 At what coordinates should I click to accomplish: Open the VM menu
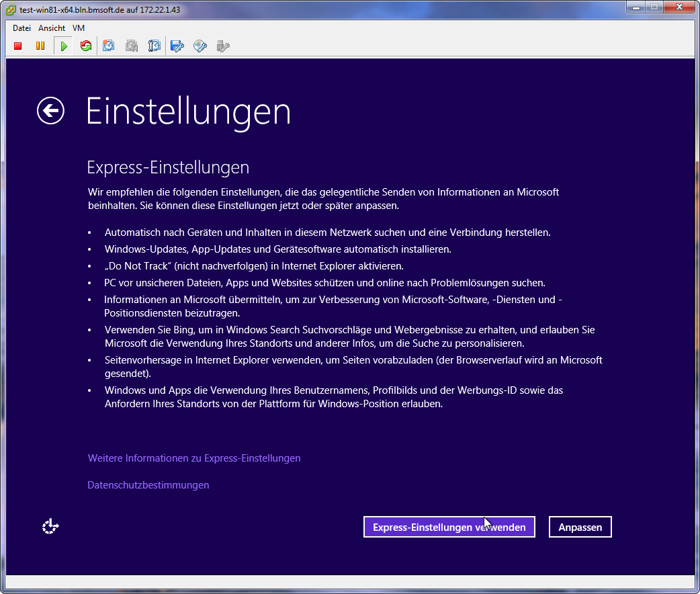click(79, 28)
